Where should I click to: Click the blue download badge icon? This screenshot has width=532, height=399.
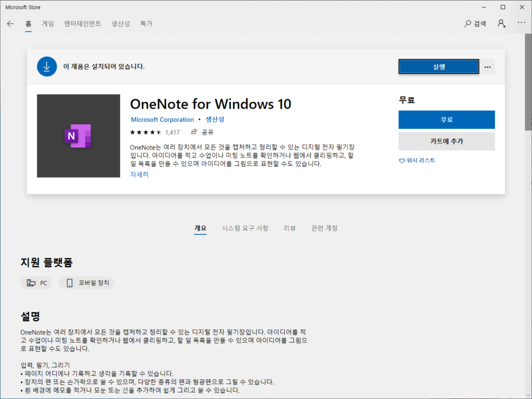tap(47, 66)
